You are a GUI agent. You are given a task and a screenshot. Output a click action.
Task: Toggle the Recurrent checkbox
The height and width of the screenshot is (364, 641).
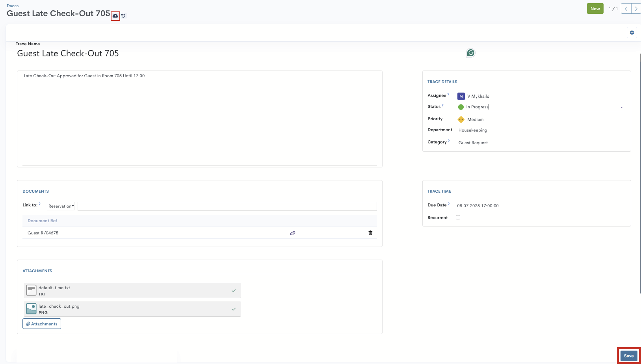(x=458, y=217)
